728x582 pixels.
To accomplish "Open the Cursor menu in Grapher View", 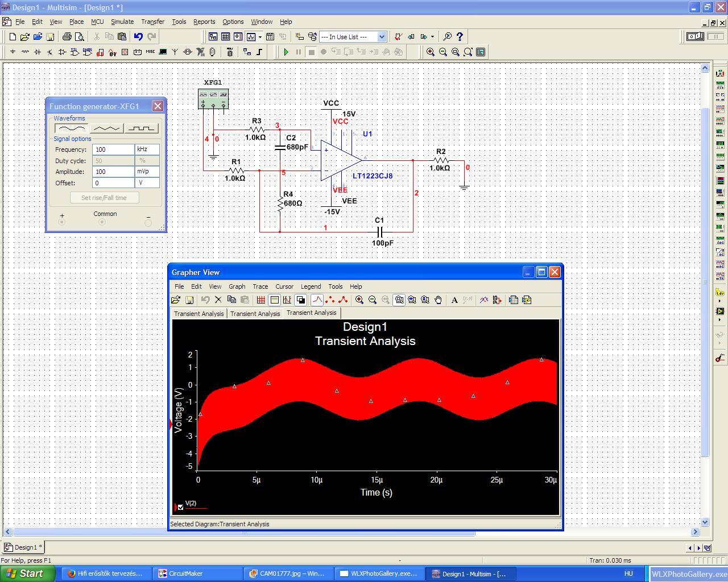I will (x=284, y=286).
